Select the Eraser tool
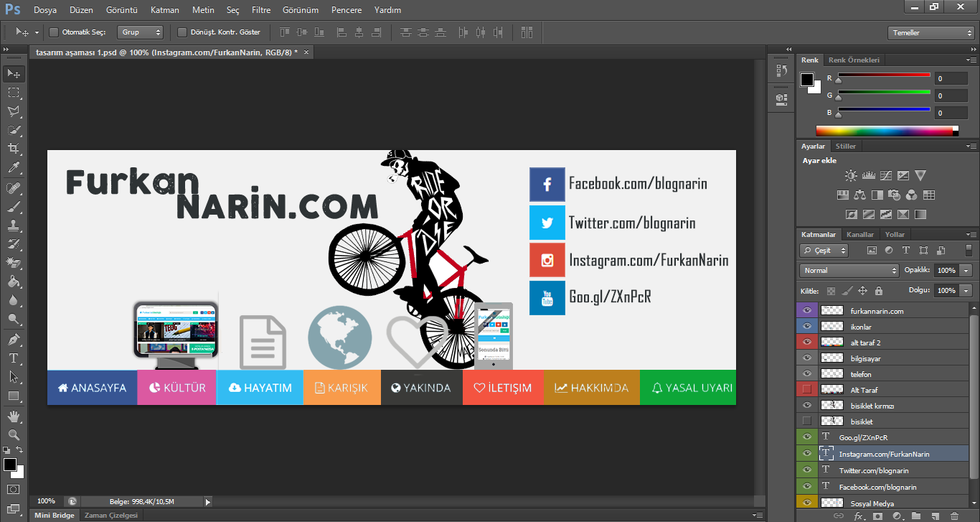 14,263
